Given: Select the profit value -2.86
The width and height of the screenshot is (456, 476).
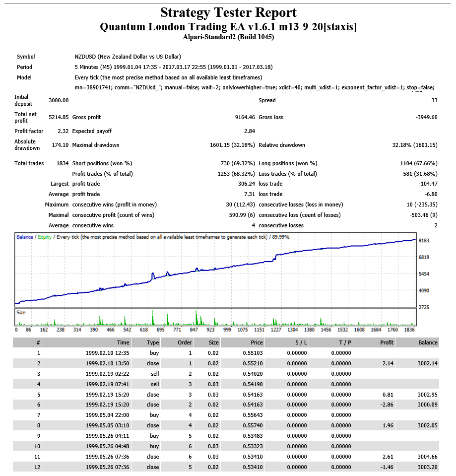Looking at the screenshot, I should tap(387, 405).
